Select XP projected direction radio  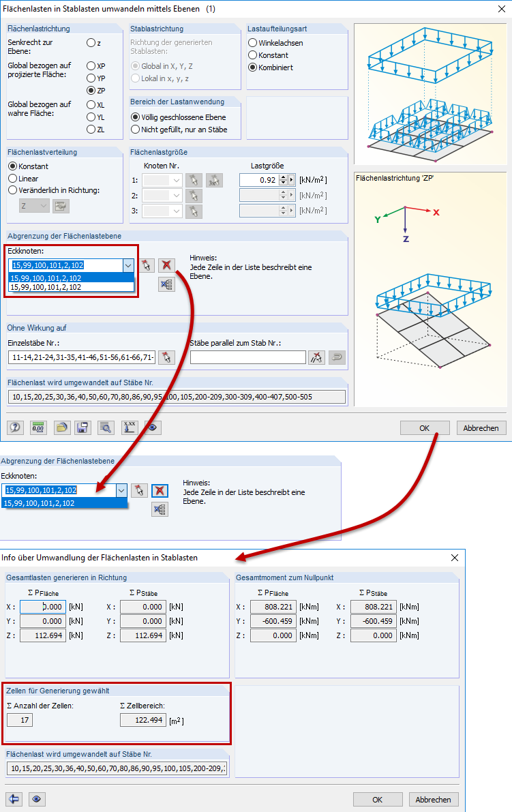[x=91, y=65]
